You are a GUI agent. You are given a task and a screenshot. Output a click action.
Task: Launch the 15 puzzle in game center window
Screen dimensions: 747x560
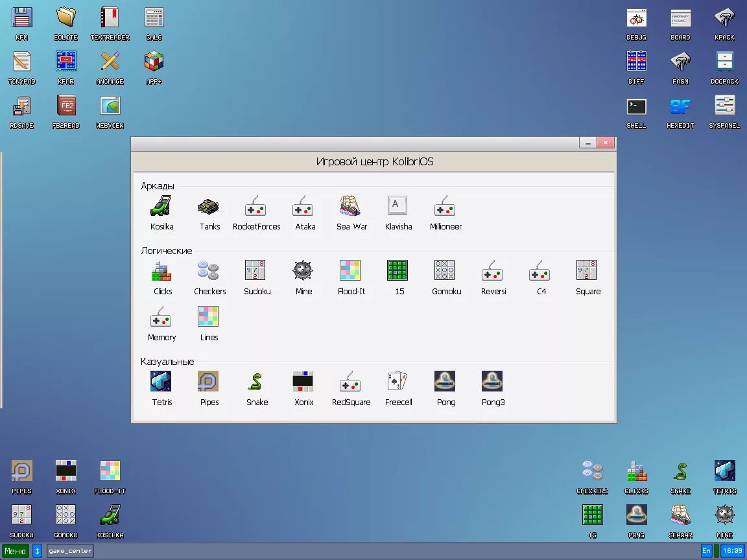coord(398,277)
